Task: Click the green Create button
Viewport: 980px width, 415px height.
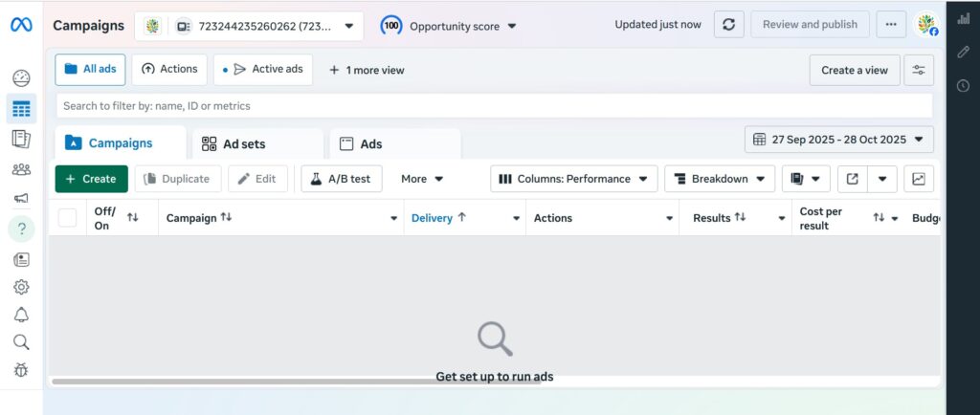Action: [91, 179]
